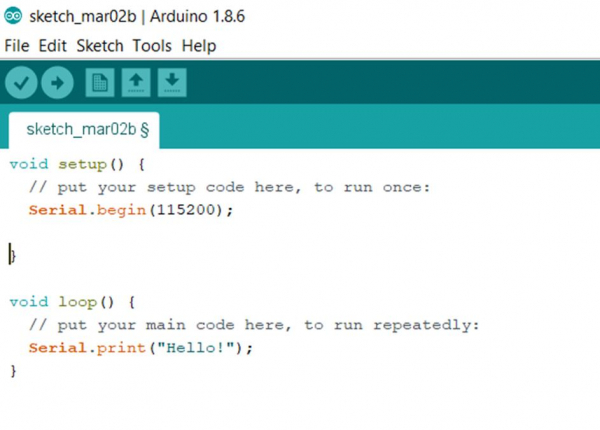The height and width of the screenshot is (430, 600).
Task: Click the 'put your setup code here' comment
Action: click(x=230, y=187)
